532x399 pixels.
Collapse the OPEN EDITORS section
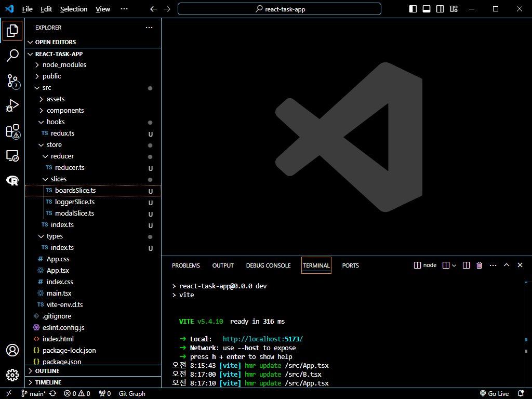point(93,42)
